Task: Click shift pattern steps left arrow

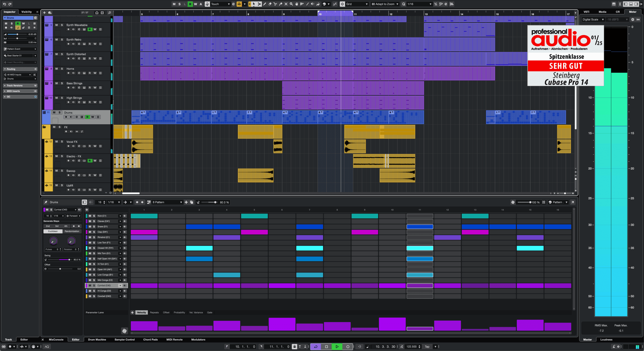Action: pyautogui.click(x=137, y=202)
